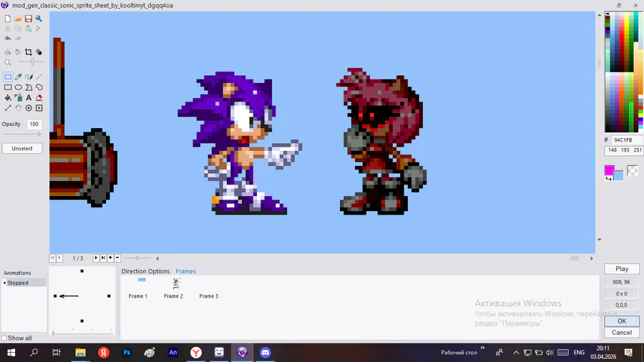Viewport: 644px width, 362px height.
Task: Click the magenta foreground color swatch
Action: (609, 170)
